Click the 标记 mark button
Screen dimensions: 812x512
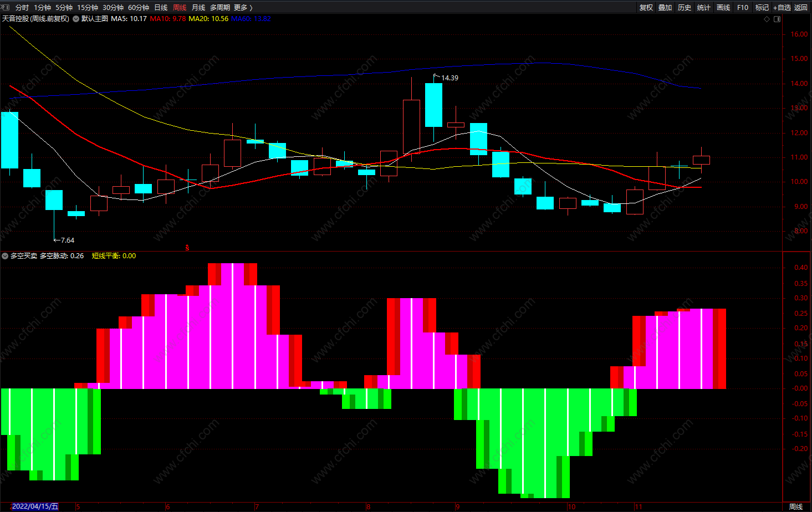click(x=762, y=7)
